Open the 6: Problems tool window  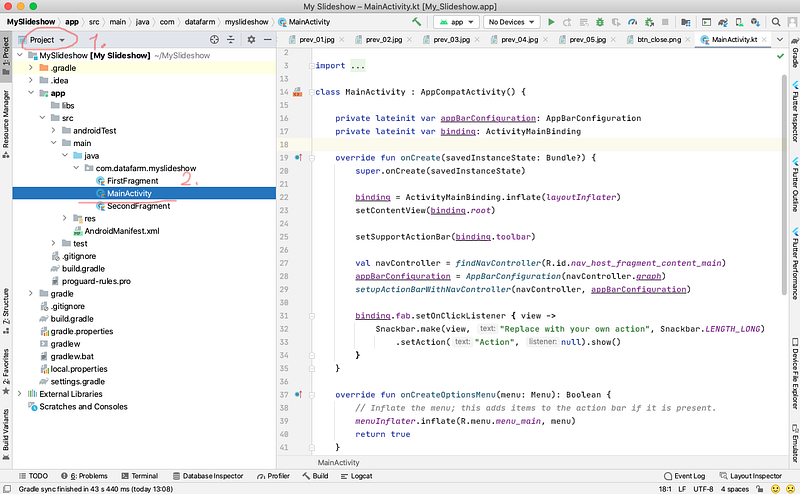84,476
